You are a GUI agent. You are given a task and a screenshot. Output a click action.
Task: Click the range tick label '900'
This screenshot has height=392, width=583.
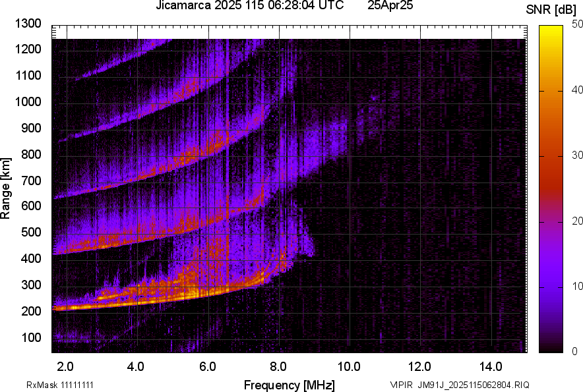point(31,128)
